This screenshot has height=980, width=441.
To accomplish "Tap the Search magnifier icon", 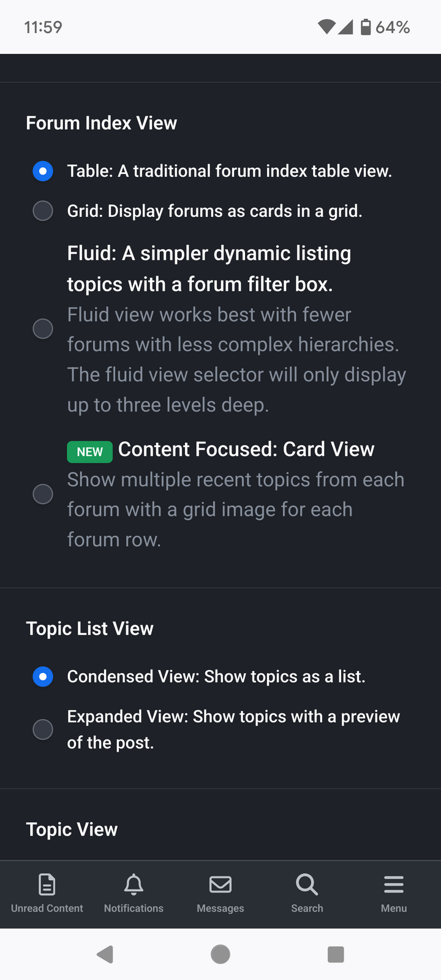I will [x=307, y=884].
